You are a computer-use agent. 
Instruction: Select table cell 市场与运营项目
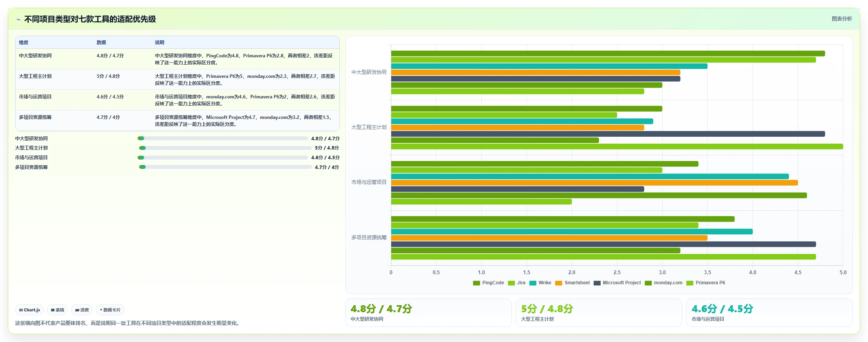(35, 97)
